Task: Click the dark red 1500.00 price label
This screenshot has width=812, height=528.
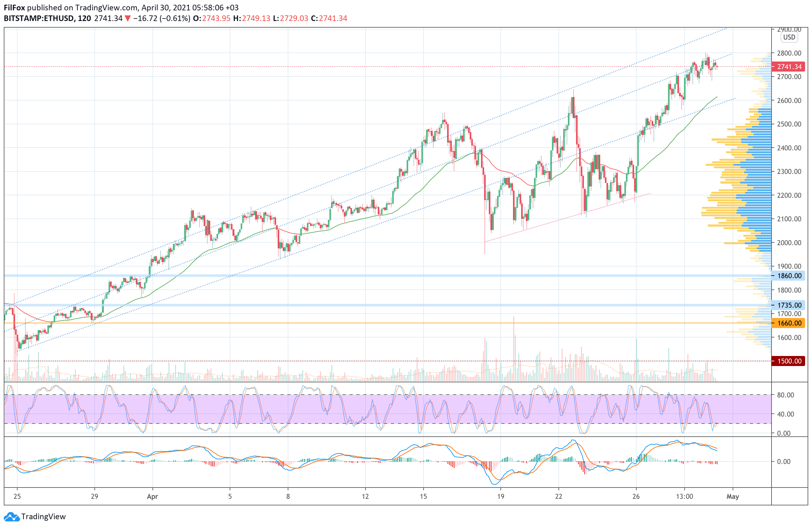Action: [788, 361]
